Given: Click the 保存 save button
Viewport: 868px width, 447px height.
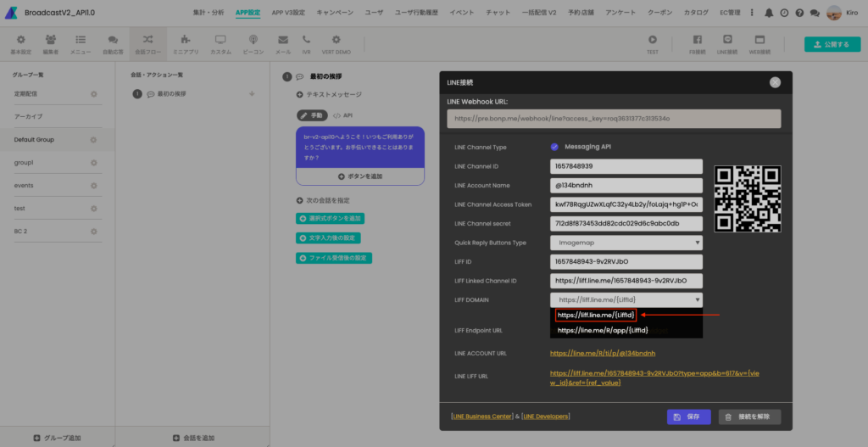Looking at the screenshot, I should coord(688,416).
